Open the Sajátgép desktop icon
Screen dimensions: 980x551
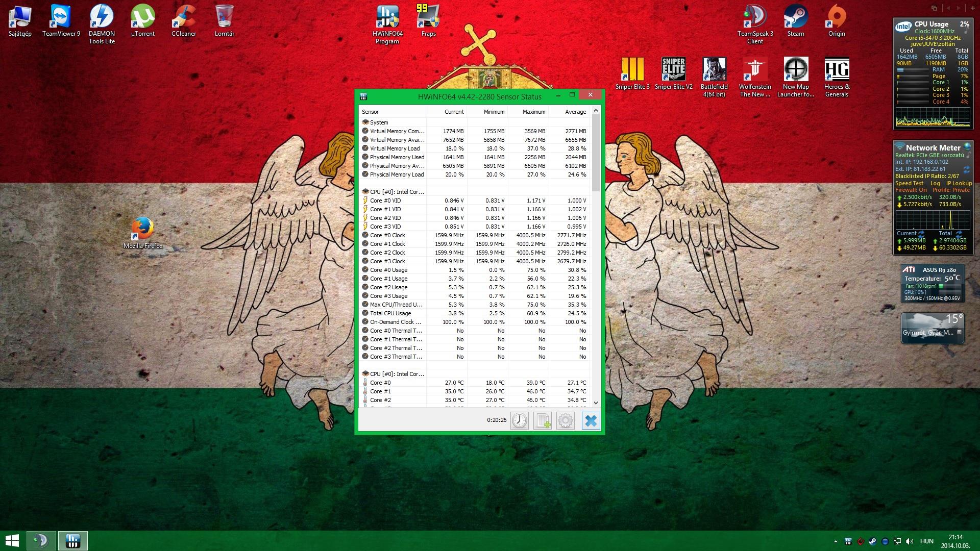(20, 21)
